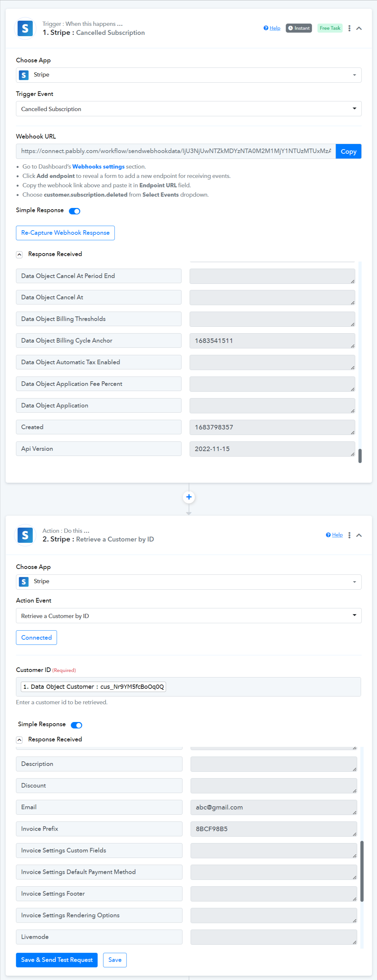The height and width of the screenshot is (980, 377).
Task: Click the Customer ID mapped field
Action: pos(188,687)
